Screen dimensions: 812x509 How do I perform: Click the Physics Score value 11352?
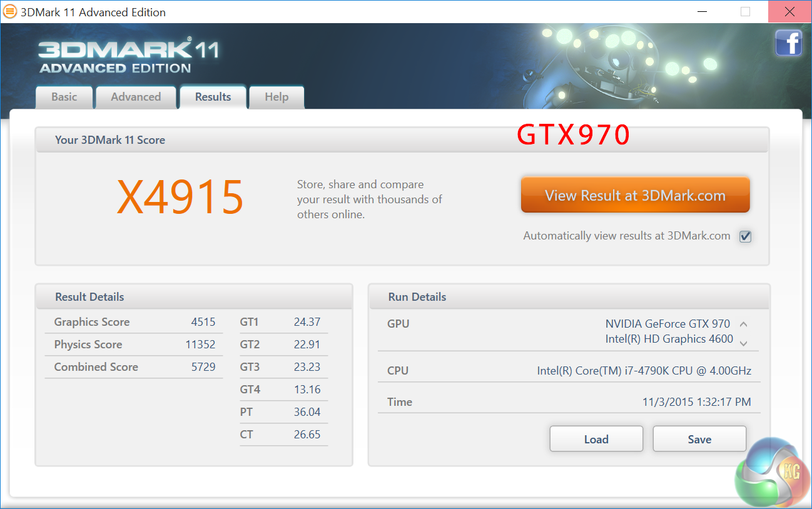pos(200,345)
